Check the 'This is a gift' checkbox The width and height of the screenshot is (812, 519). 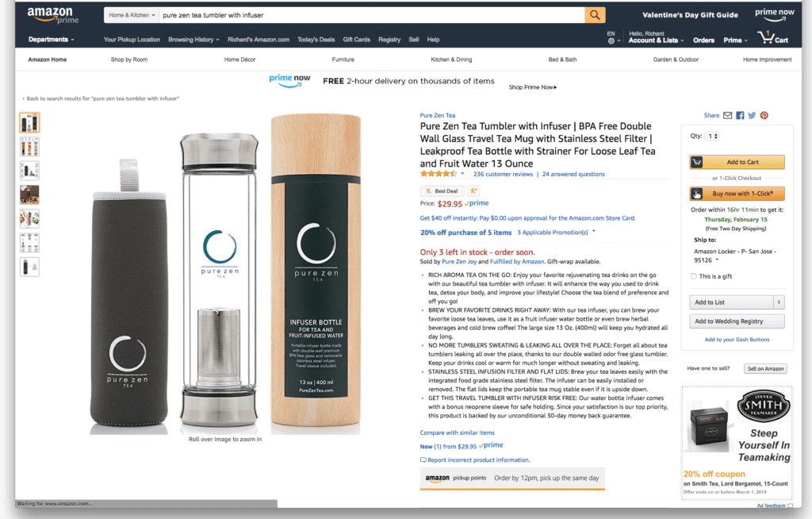pyautogui.click(x=693, y=276)
